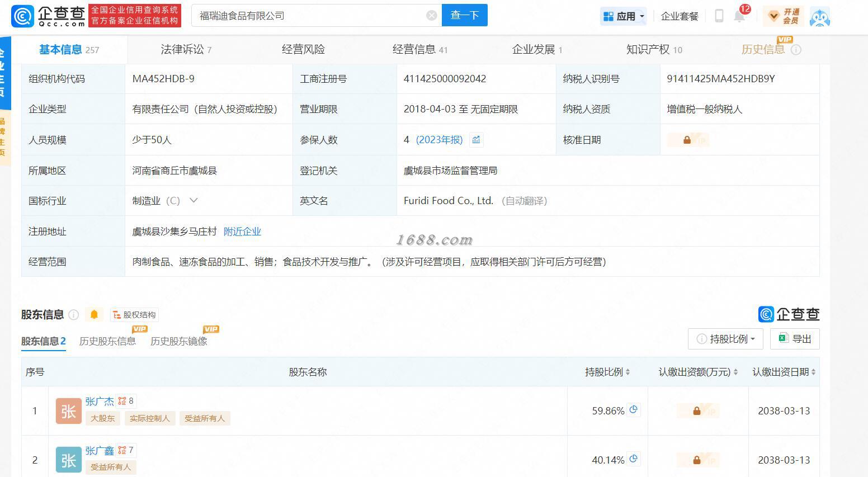Click 导出 export button
This screenshot has height=477, width=868.
pyautogui.click(x=795, y=339)
